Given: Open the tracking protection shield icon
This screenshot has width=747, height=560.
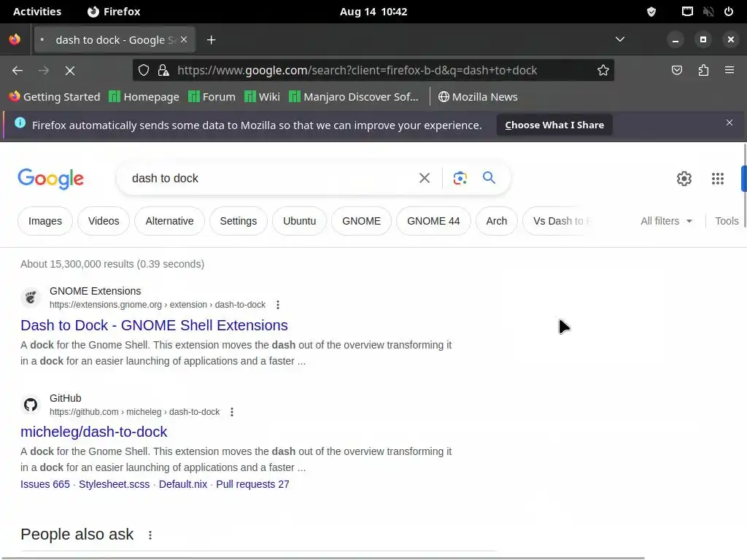Looking at the screenshot, I should (x=144, y=71).
